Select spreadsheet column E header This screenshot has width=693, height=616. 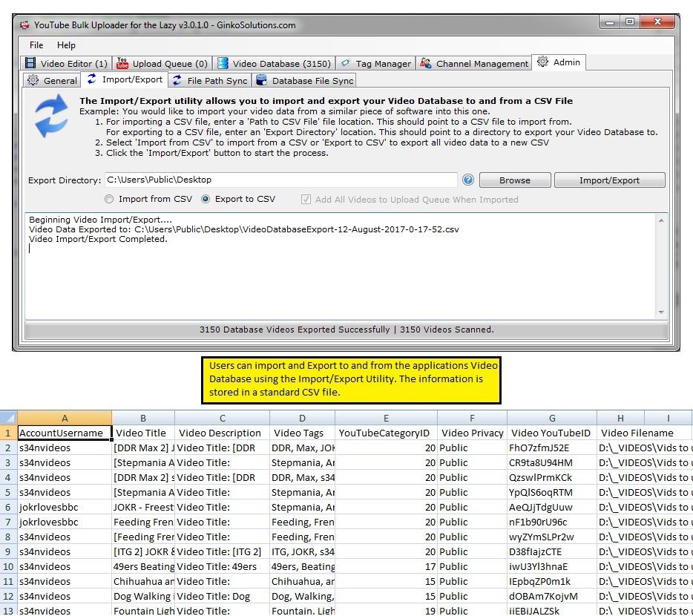coord(387,418)
